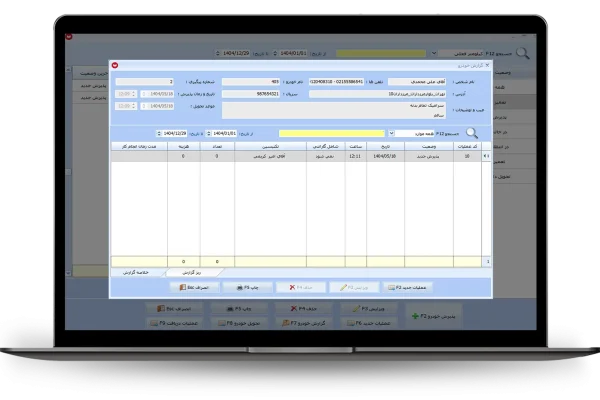Click the Print F5 button in the dialog
This screenshot has height=400, width=600.
pyautogui.click(x=243, y=286)
